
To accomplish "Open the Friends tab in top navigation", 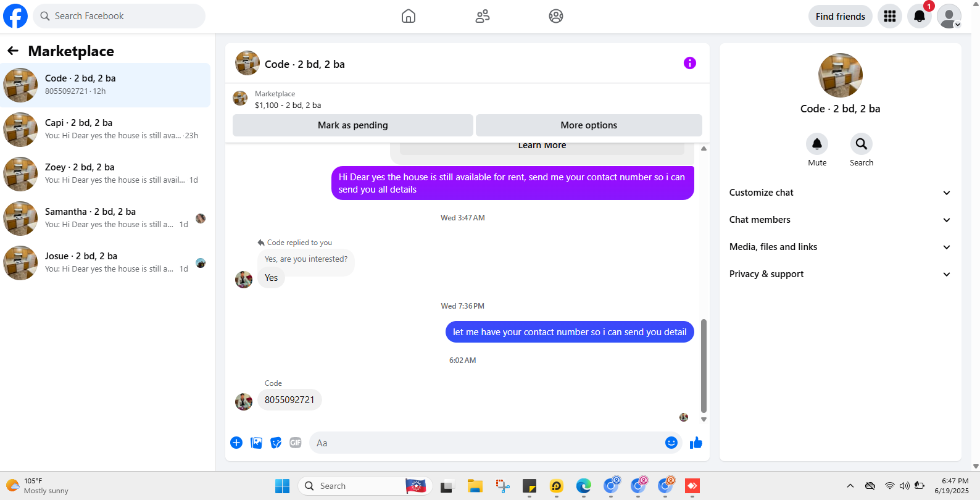I will pyautogui.click(x=483, y=16).
